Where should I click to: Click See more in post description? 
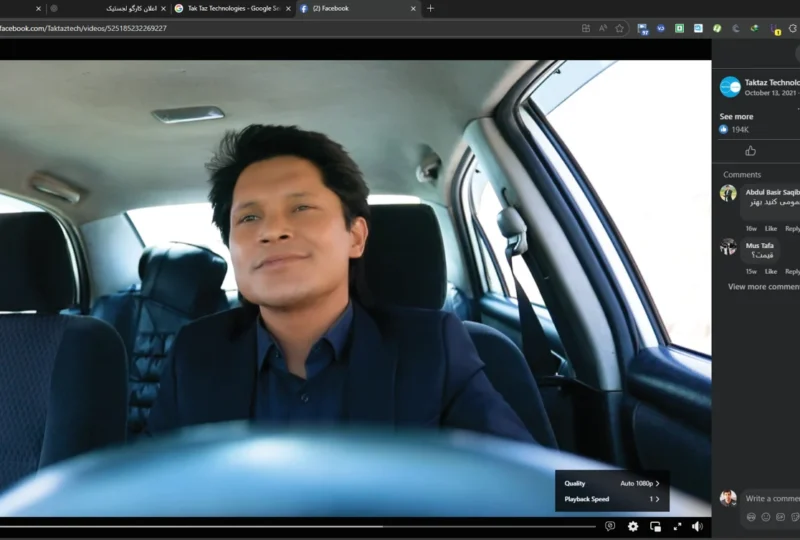pos(736,116)
